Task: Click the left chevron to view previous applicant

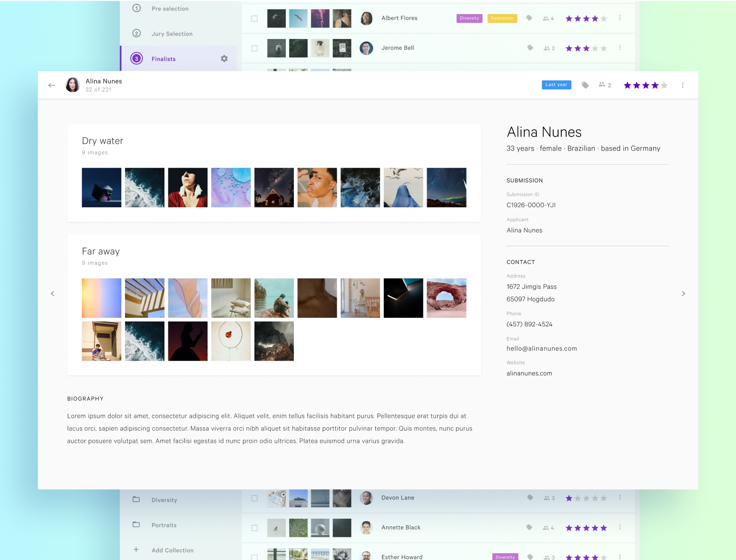Action: (52, 293)
